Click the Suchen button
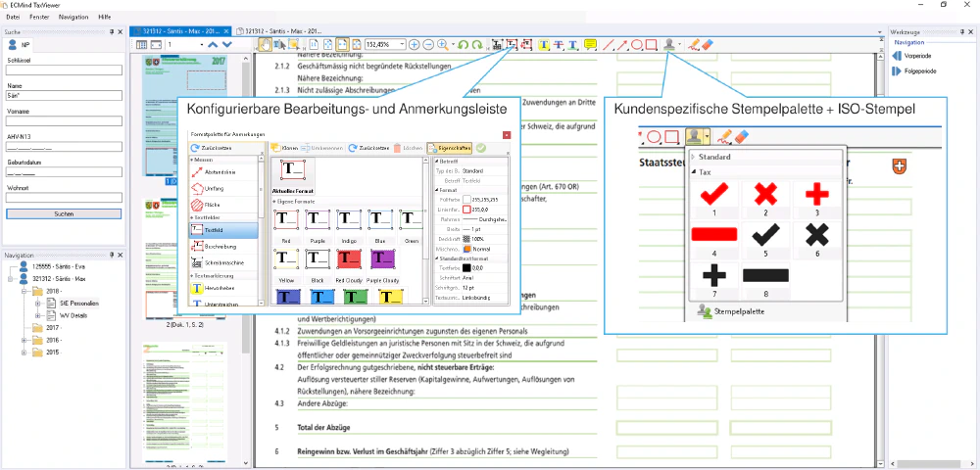Screen dimensions: 980x470 [64, 213]
